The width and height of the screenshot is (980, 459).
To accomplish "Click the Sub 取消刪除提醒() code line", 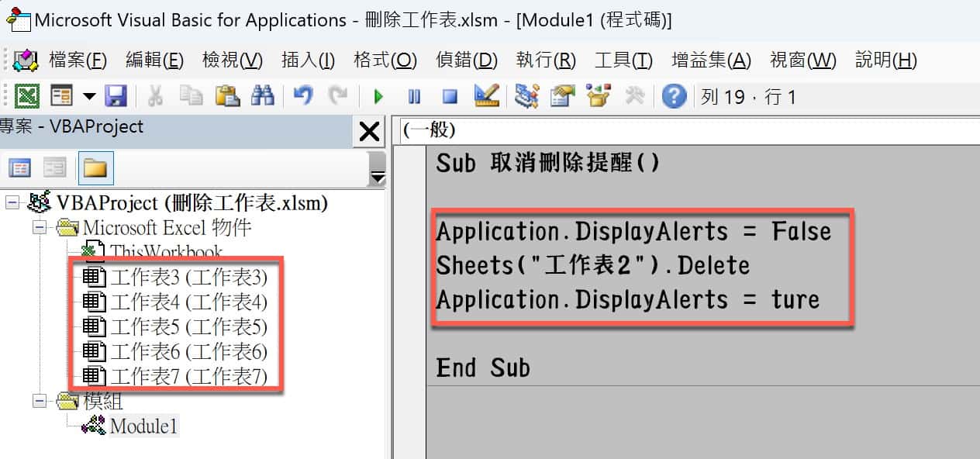I will tap(548, 163).
